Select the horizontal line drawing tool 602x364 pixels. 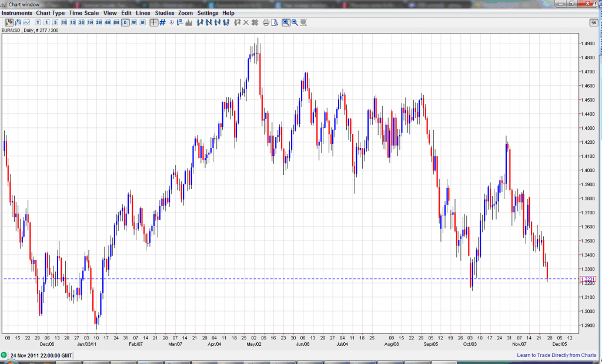pos(218,23)
